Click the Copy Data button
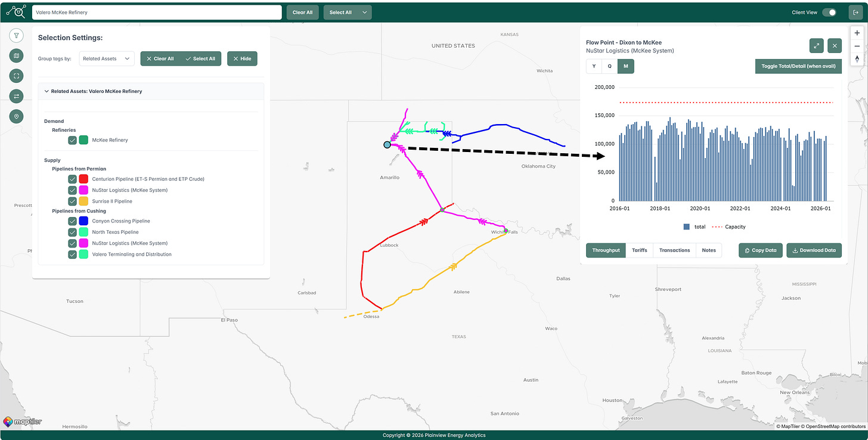 [761, 250]
